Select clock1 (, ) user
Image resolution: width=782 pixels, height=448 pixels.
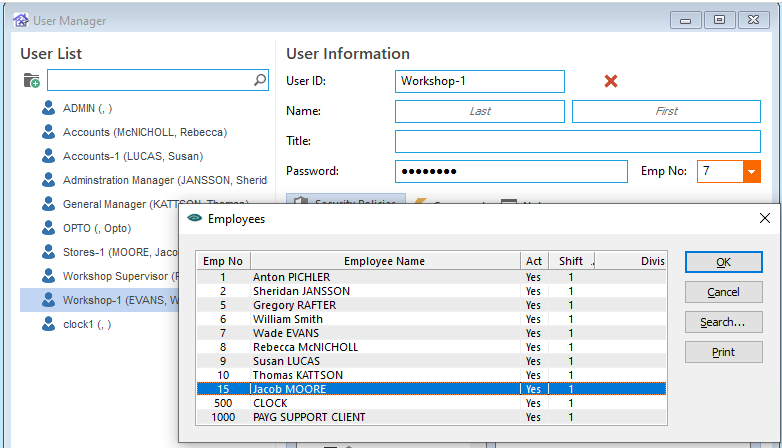87,324
